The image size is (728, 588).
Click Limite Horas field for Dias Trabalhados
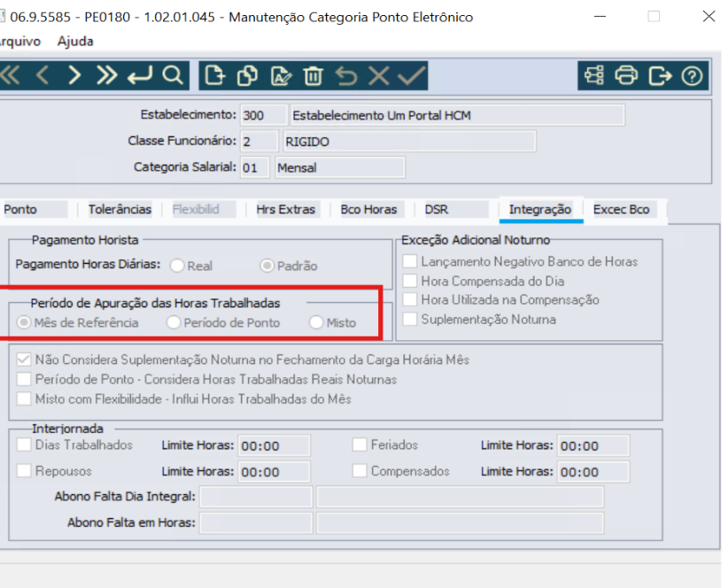pos(274,445)
